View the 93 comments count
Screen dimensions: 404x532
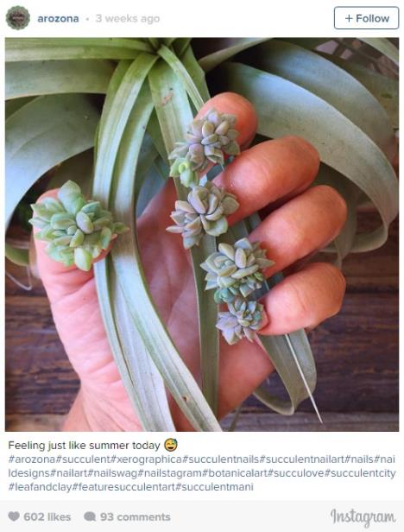coord(135,516)
